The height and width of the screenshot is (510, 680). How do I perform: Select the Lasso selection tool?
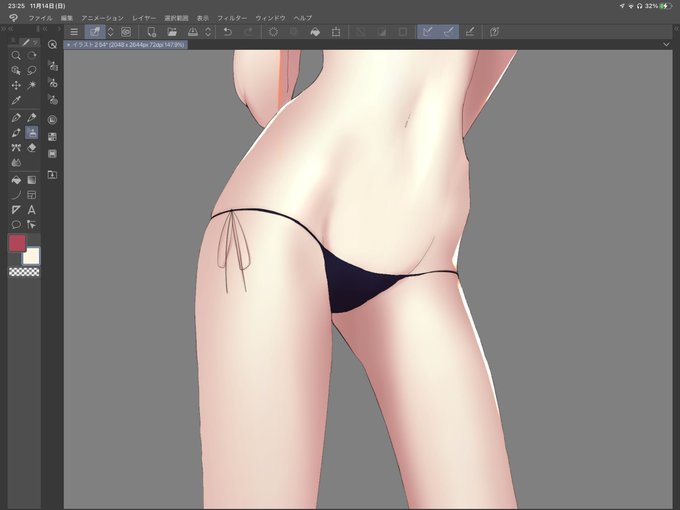pos(32,70)
